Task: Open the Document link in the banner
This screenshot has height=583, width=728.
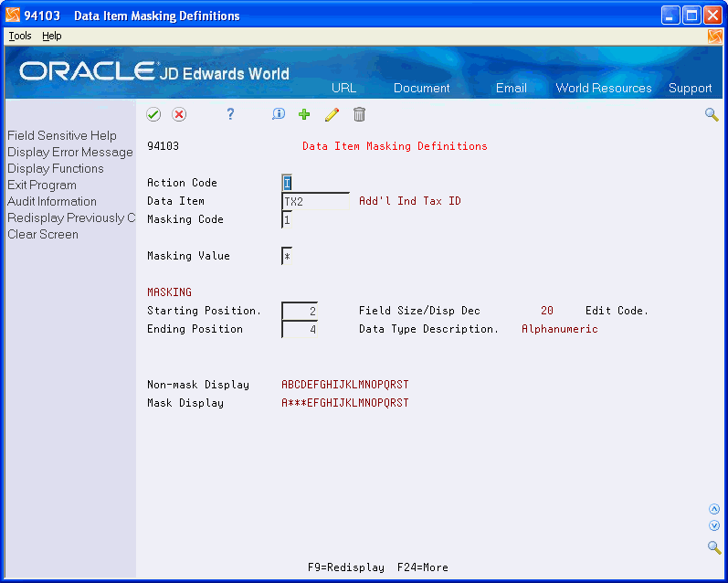Action: coord(422,88)
